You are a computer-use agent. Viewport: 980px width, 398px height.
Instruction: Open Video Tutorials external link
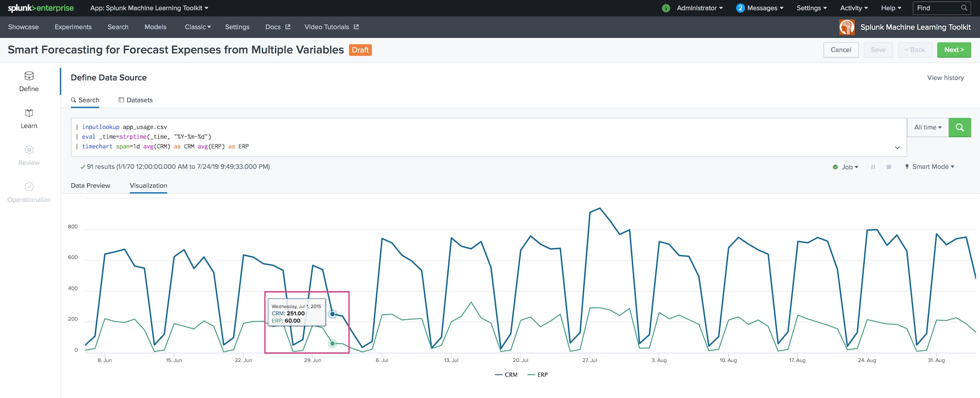pyautogui.click(x=332, y=27)
